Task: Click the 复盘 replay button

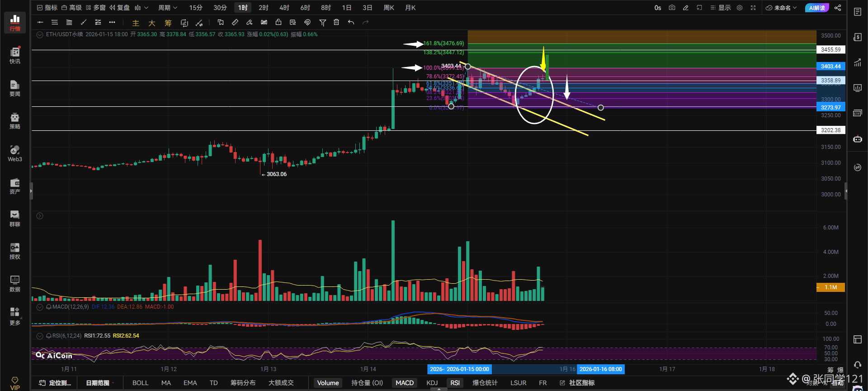Action: coord(119,8)
